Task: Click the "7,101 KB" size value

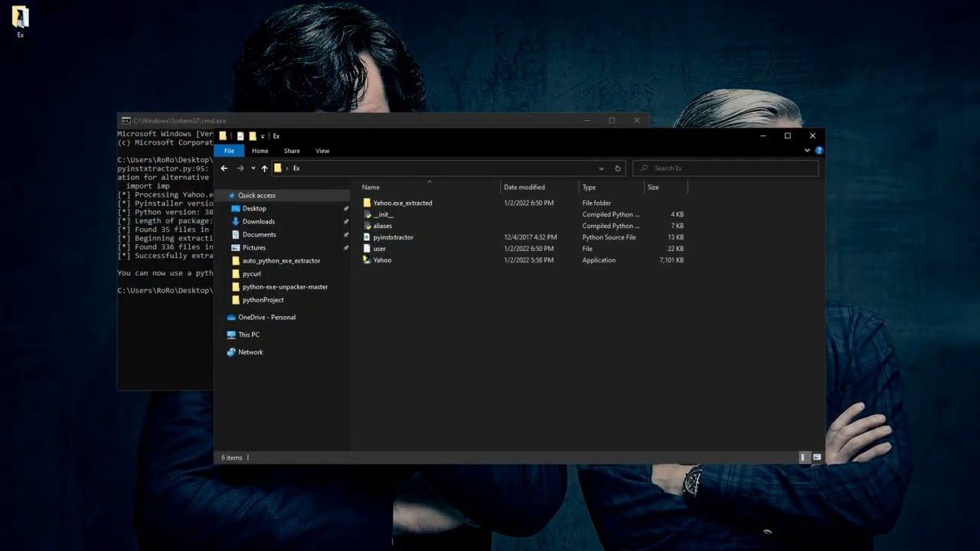Action: tap(671, 260)
